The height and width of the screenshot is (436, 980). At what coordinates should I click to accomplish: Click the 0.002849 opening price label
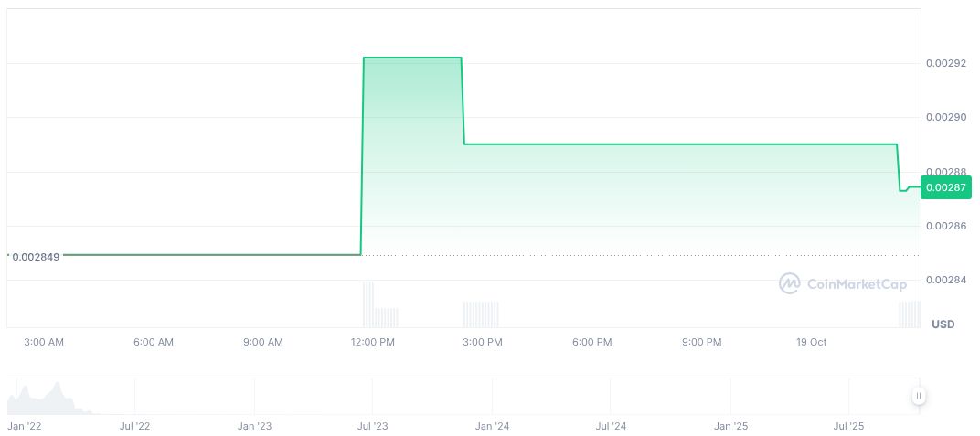click(36, 257)
